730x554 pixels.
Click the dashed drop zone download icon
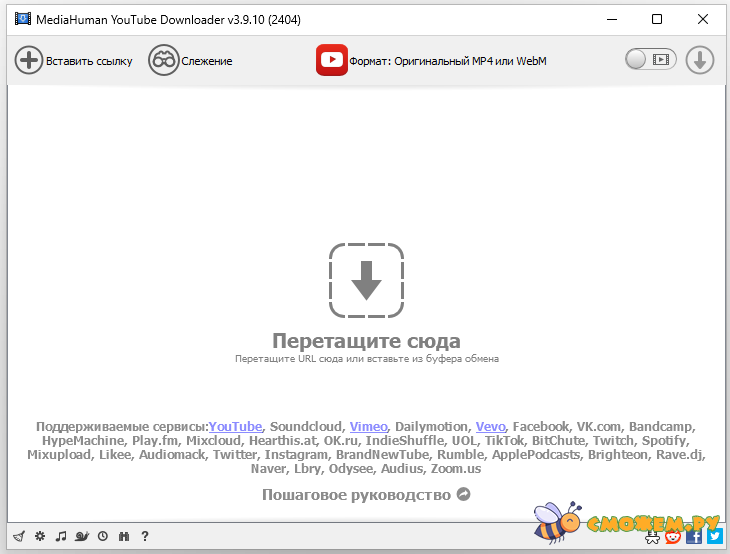[x=366, y=279]
